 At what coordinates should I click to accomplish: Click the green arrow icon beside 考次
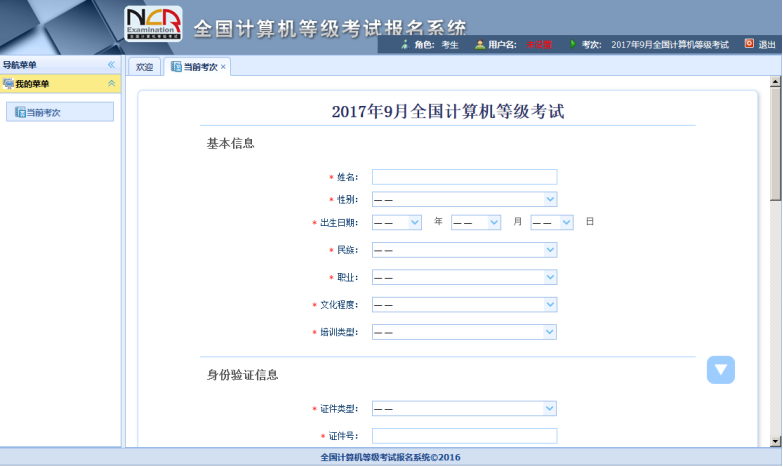coord(573,44)
